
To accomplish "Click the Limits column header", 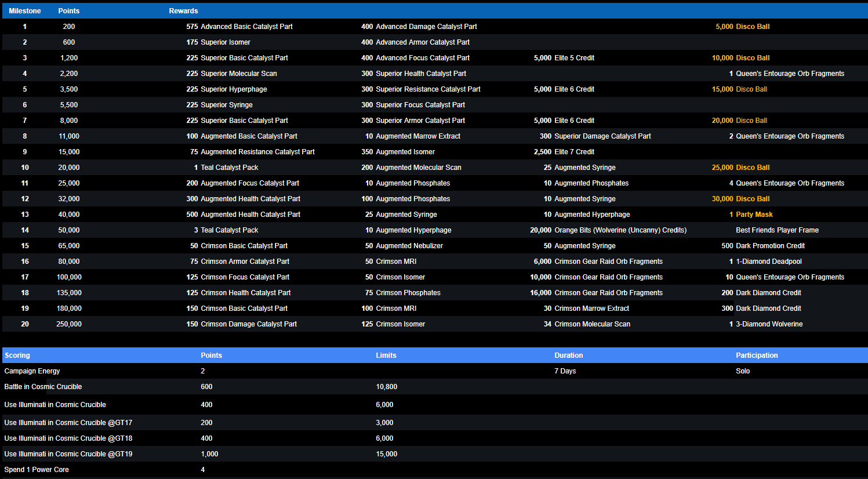I will (x=386, y=355).
